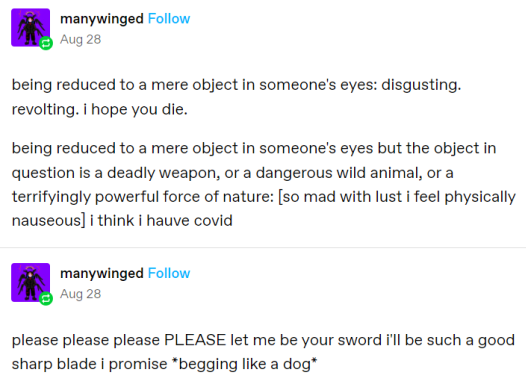Click the text "i think i hauve covid"
The image size is (526, 385).
161,221
